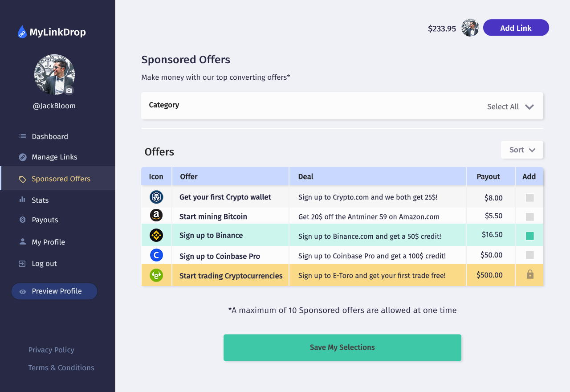Click the Sponsored Offers tag icon

pos(23,179)
